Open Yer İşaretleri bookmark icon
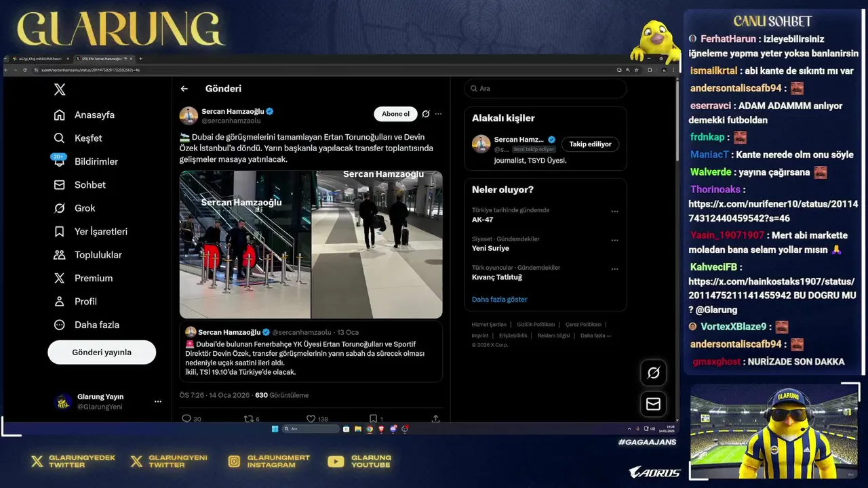This screenshot has width=868, height=488. [x=60, y=232]
